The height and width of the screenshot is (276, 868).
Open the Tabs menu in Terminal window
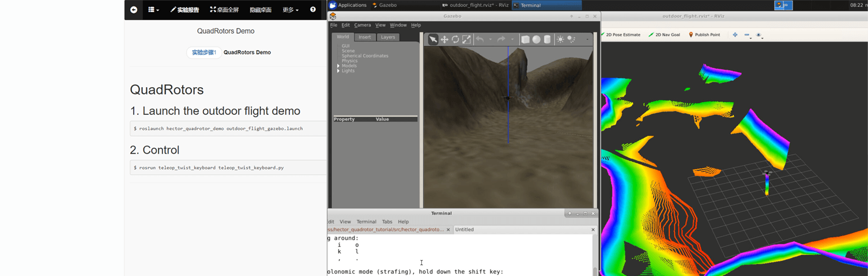[387, 222]
